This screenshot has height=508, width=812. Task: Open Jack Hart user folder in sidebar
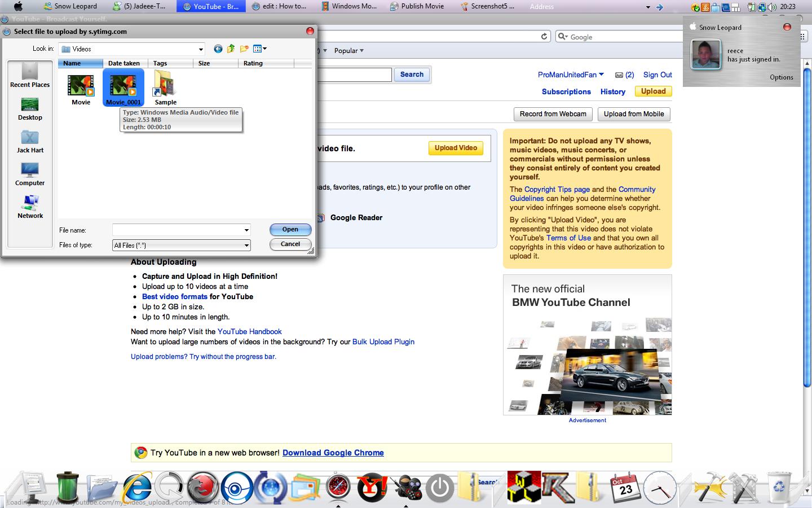pos(30,142)
